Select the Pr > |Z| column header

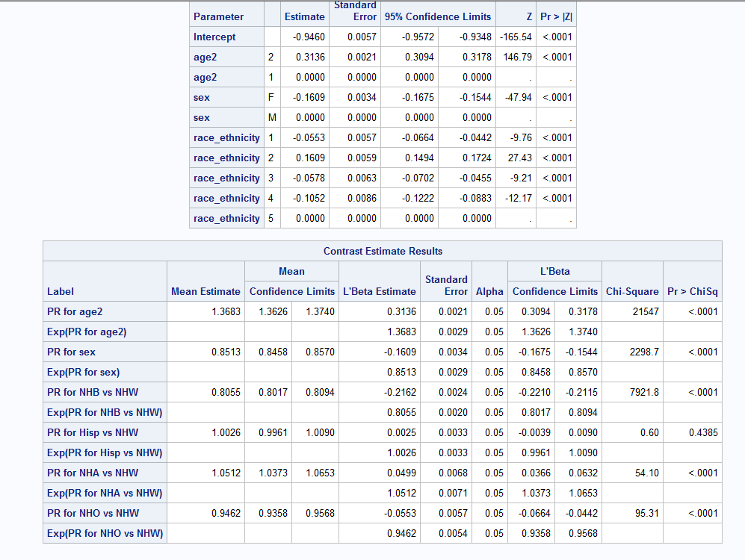(x=555, y=16)
